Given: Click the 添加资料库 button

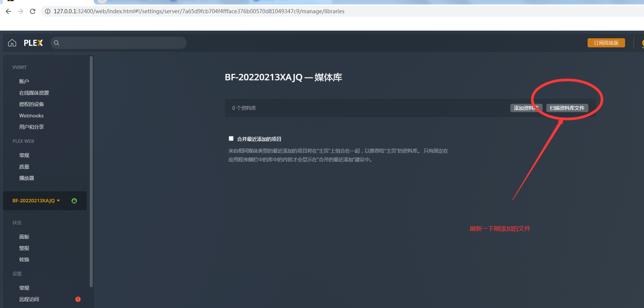Looking at the screenshot, I should click(x=526, y=108).
